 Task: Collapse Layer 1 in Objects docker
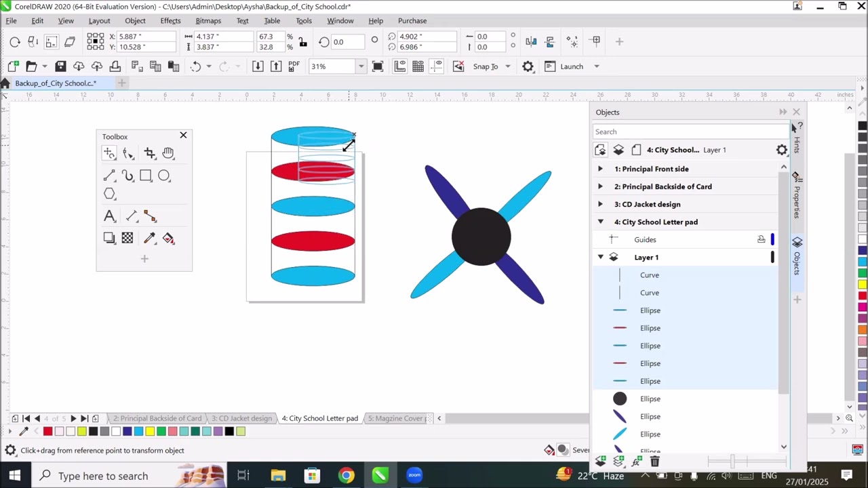click(x=600, y=257)
